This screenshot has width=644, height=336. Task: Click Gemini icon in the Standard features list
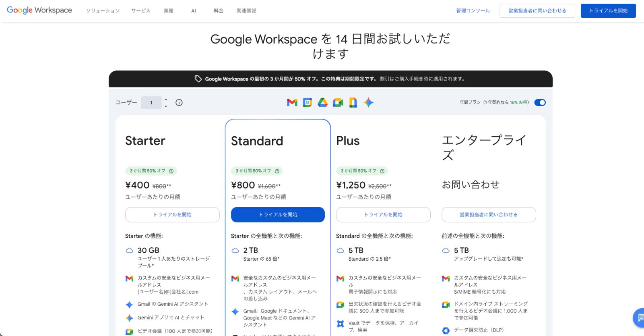click(235, 311)
